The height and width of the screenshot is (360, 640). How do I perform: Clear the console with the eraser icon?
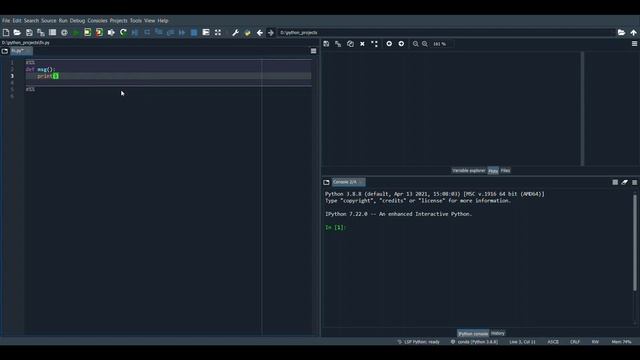click(624, 182)
